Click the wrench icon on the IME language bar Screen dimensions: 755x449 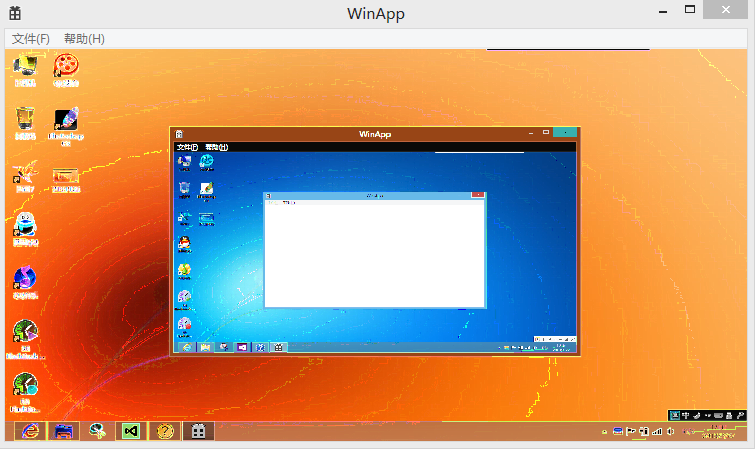[x=741, y=415]
